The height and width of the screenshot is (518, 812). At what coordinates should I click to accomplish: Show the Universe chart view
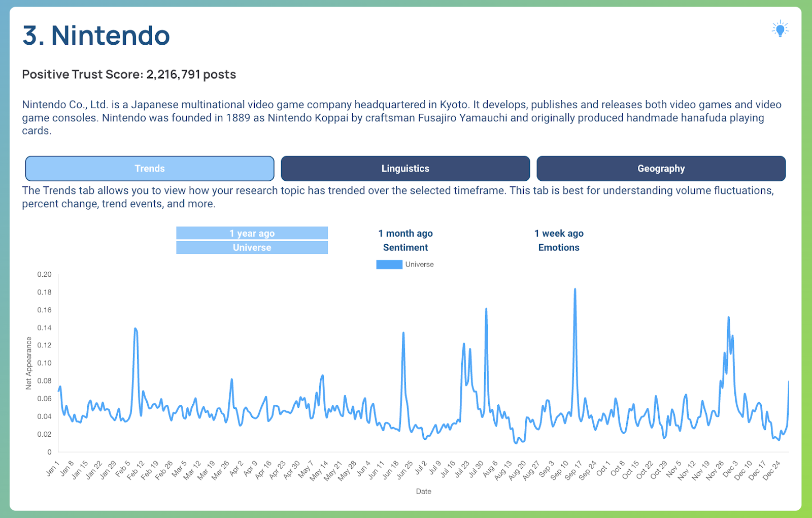(x=252, y=247)
